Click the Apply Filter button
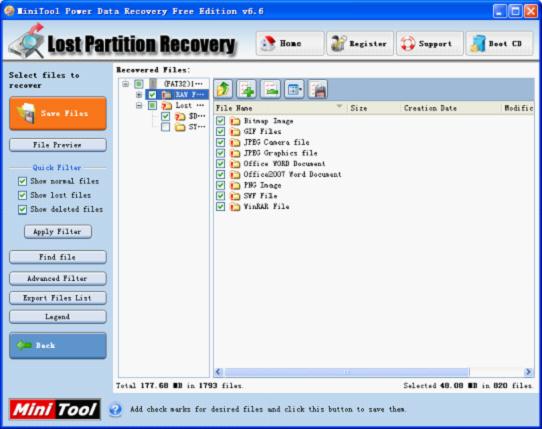This screenshot has height=429, width=542. pos(58,232)
